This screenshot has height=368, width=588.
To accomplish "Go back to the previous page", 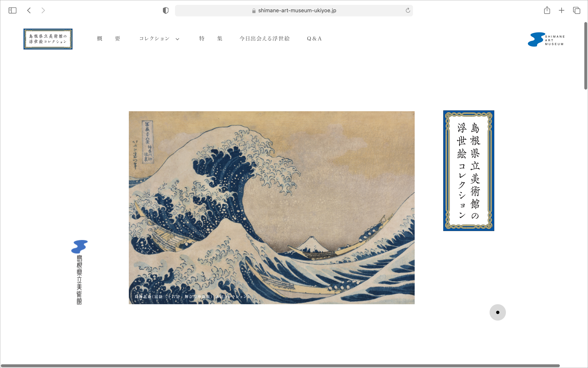I will pos(29,10).
